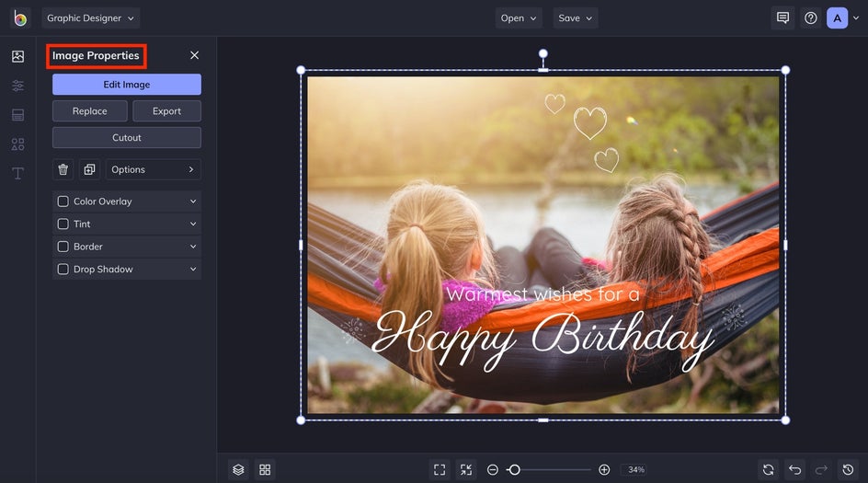868x483 pixels.
Task: Undo the last action
Action: tap(795, 470)
